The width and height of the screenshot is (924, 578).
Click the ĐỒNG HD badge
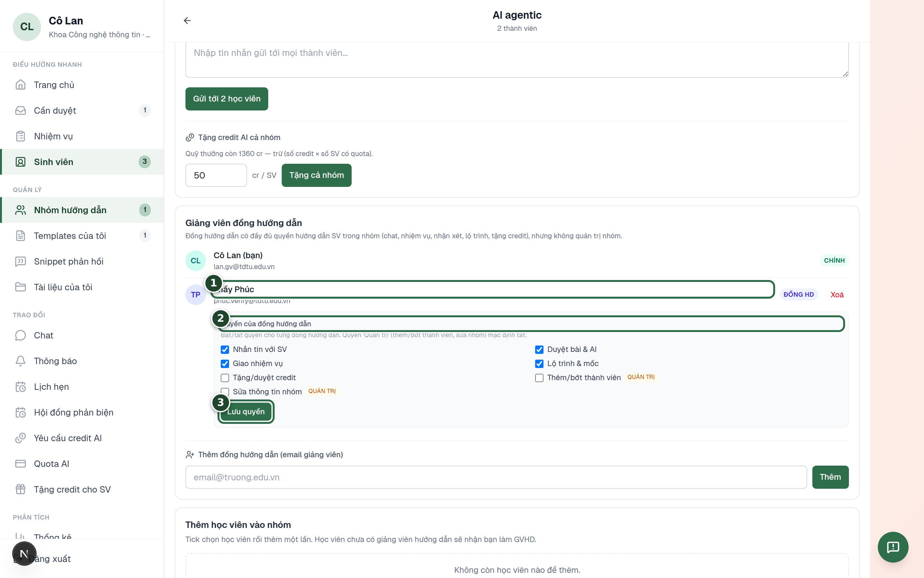tap(799, 294)
